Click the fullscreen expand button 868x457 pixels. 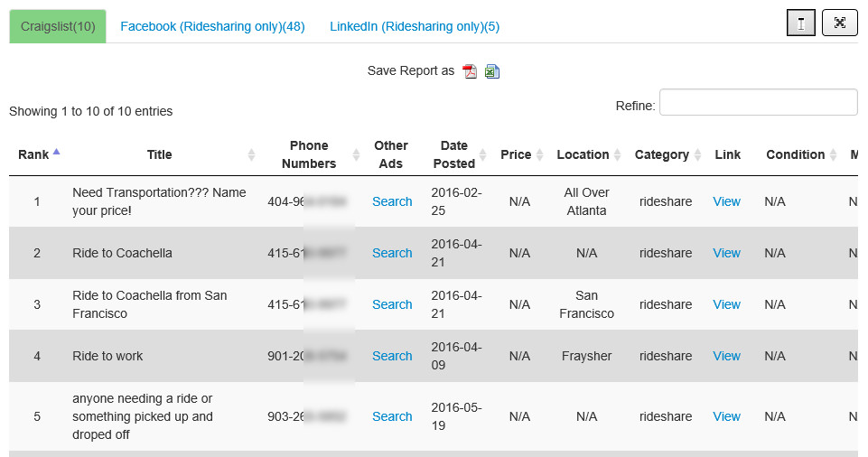[x=839, y=23]
